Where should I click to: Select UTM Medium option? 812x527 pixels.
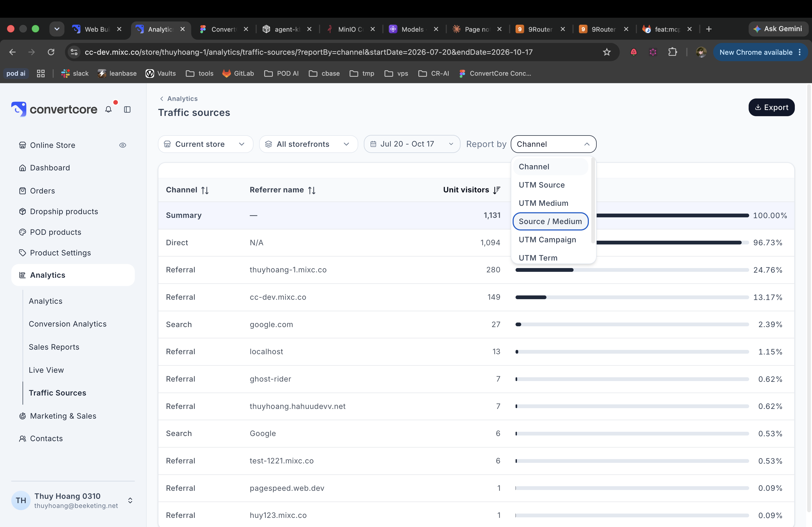tap(551, 203)
